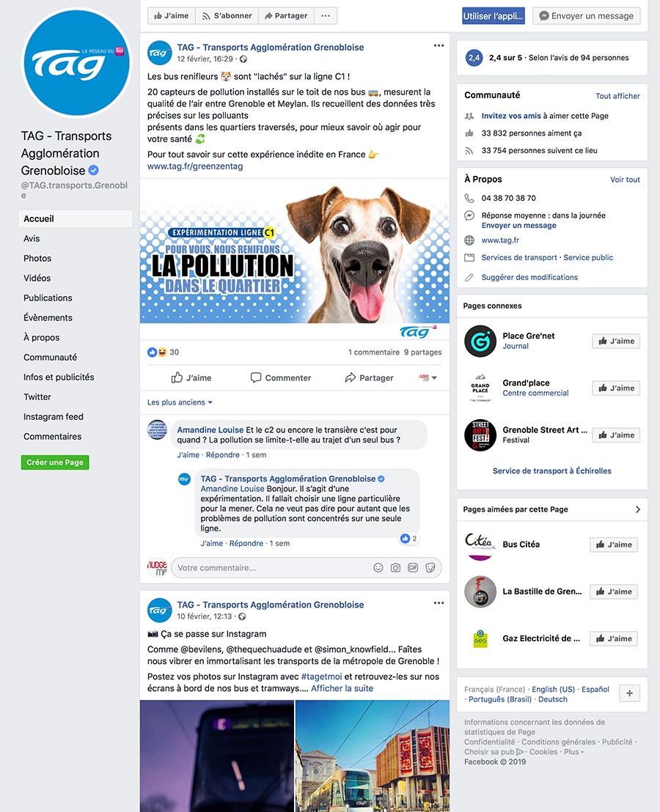Click the La Bastille de Grenoble avatar
660x812 pixels.
(480, 592)
